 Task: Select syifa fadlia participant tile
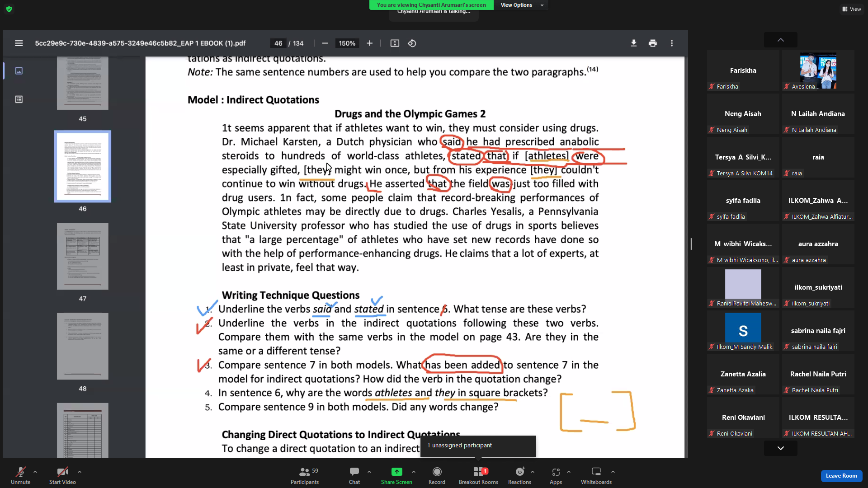click(743, 201)
